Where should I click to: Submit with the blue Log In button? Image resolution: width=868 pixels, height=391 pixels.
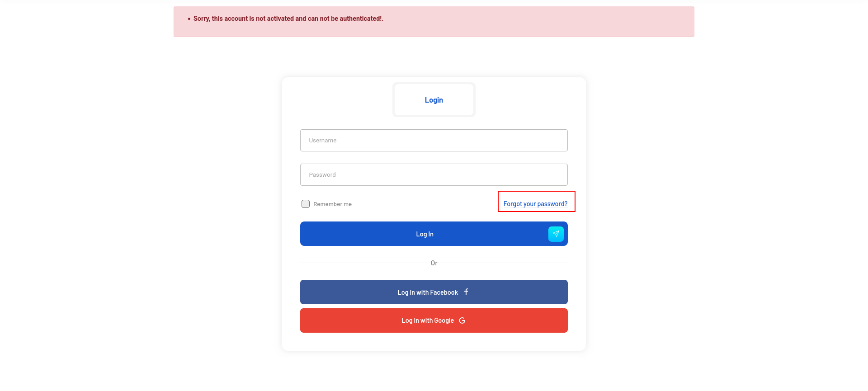pyautogui.click(x=434, y=234)
